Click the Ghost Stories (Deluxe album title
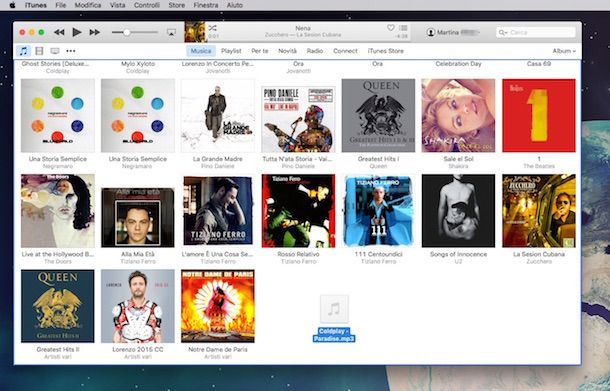The height and width of the screenshot is (391, 610). pos(55,64)
